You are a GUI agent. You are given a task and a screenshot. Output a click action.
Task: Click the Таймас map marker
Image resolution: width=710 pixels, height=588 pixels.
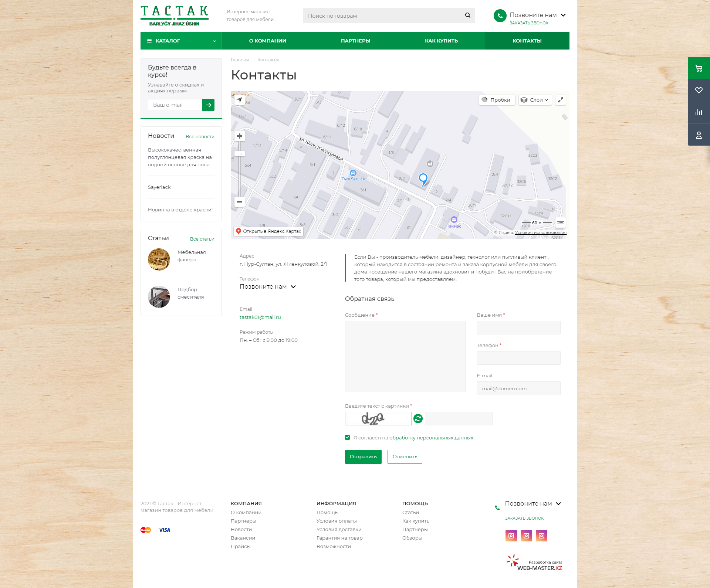(x=454, y=220)
